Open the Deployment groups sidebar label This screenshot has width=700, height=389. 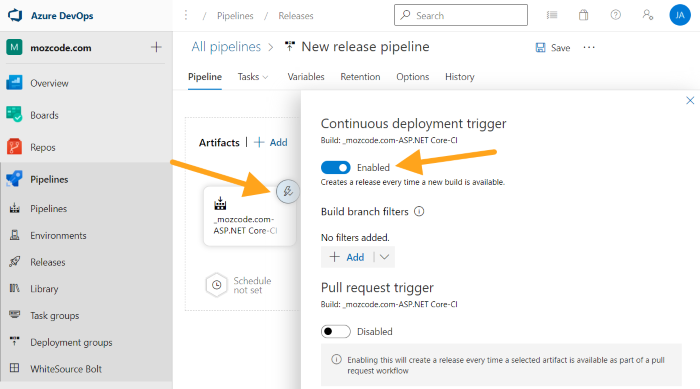[71, 343]
